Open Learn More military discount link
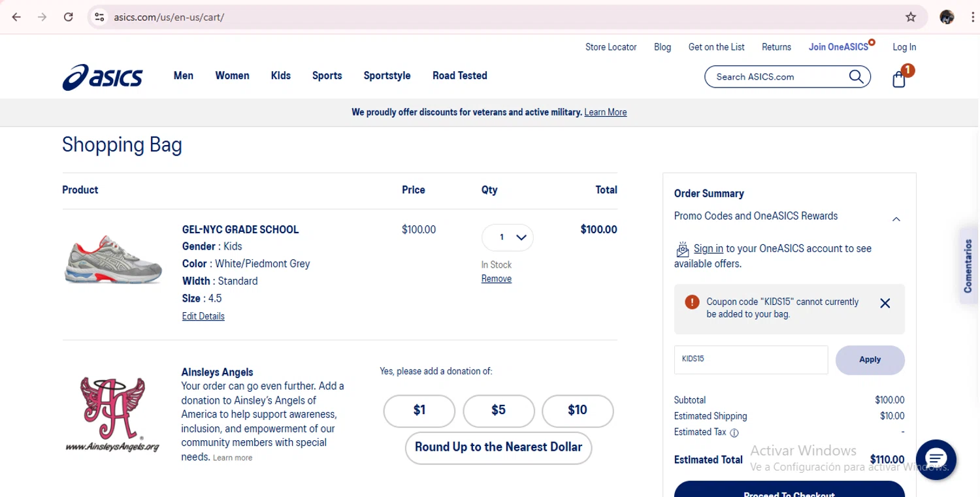980x497 pixels. tap(606, 112)
